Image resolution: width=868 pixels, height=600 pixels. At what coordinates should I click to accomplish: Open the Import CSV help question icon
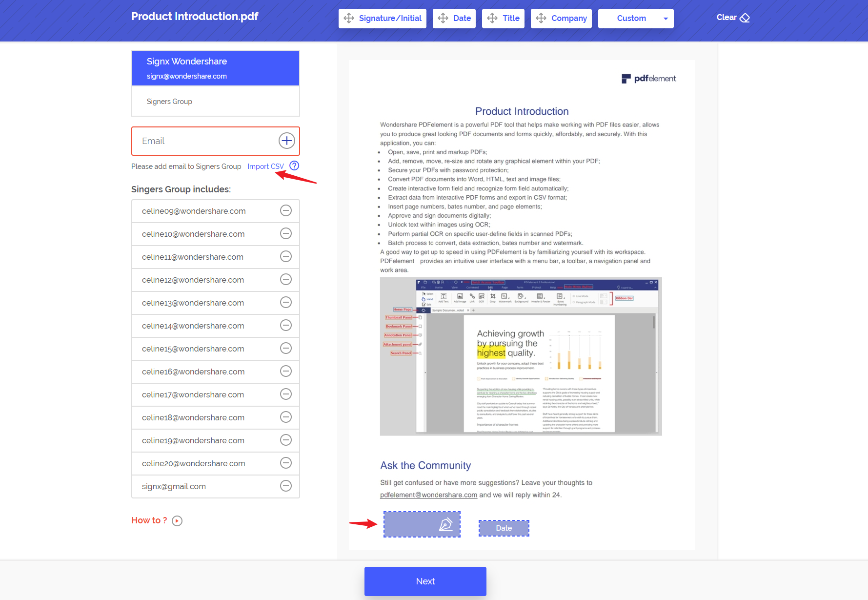point(294,166)
